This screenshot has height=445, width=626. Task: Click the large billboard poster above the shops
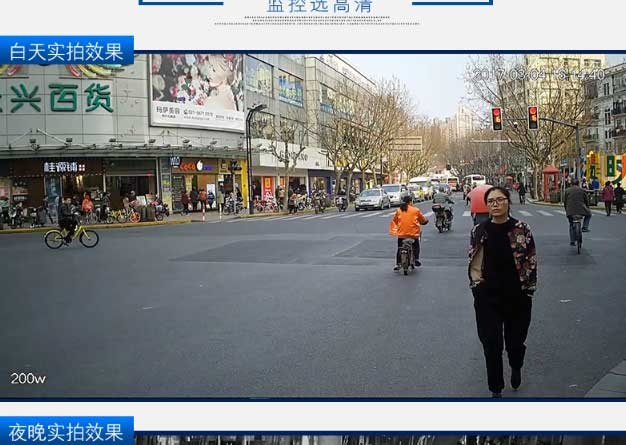click(197, 92)
